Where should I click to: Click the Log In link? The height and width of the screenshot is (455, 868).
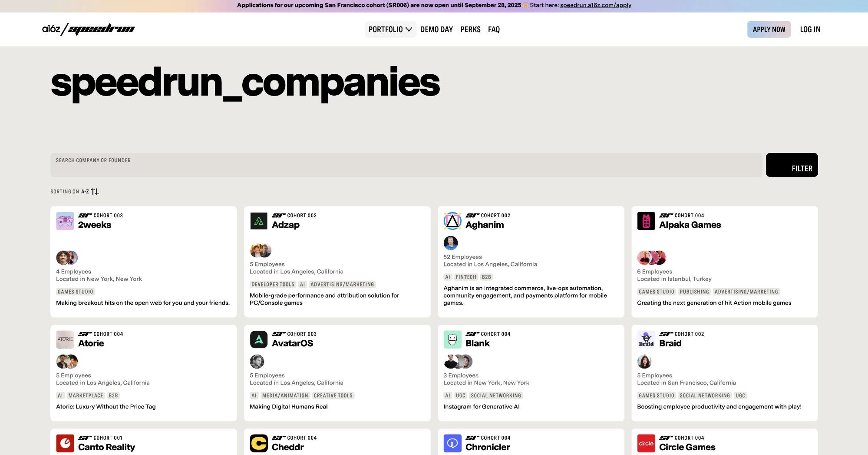(x=810, y=30)
